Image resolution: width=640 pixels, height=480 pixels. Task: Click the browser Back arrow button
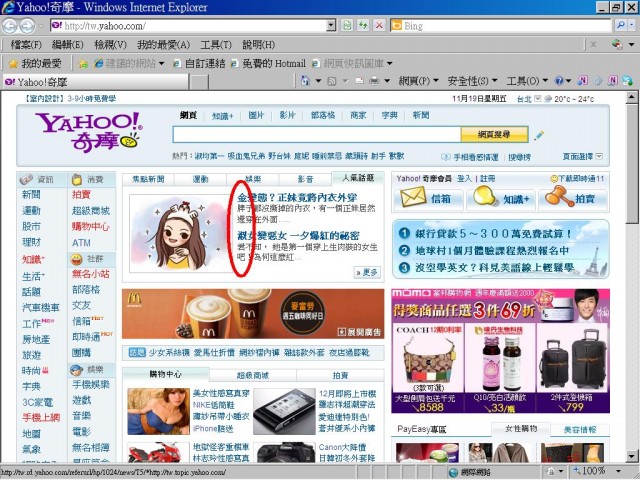pyautogui.click(x=10, y=26)
